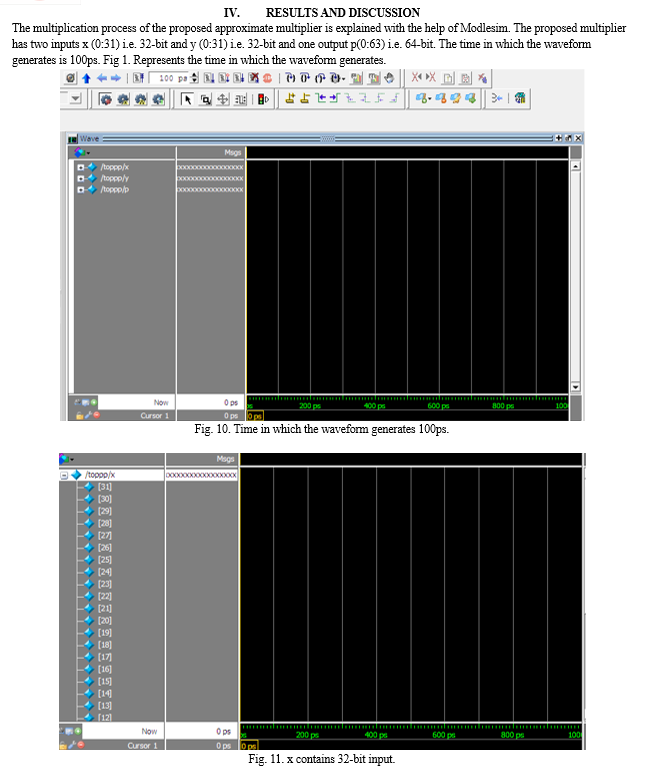The height and width of the screenshot is (775, 661).
Task: Adjust run length using the spinner arrows
Action: [x=194, y=78]
